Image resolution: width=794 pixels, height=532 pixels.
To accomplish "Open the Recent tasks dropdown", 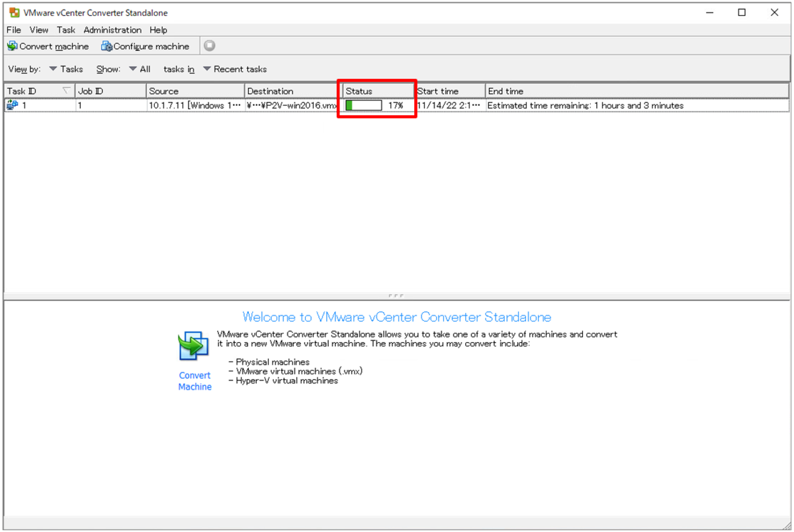I will pos(235,69).
